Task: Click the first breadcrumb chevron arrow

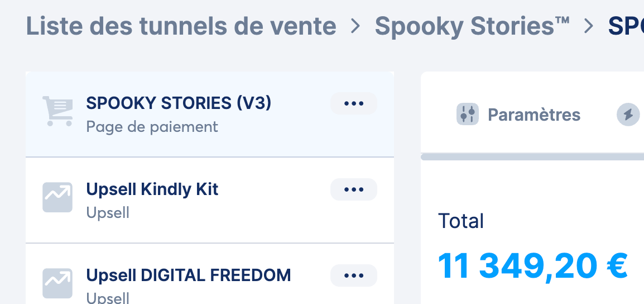Action: point(355,26)
